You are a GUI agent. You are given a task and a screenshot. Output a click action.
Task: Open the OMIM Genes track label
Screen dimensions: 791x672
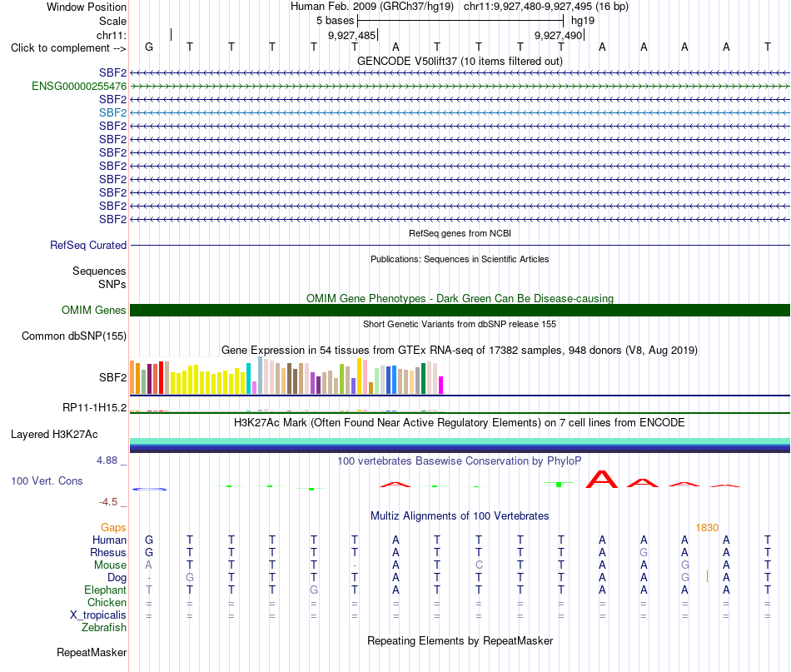[x=93, y=311]
